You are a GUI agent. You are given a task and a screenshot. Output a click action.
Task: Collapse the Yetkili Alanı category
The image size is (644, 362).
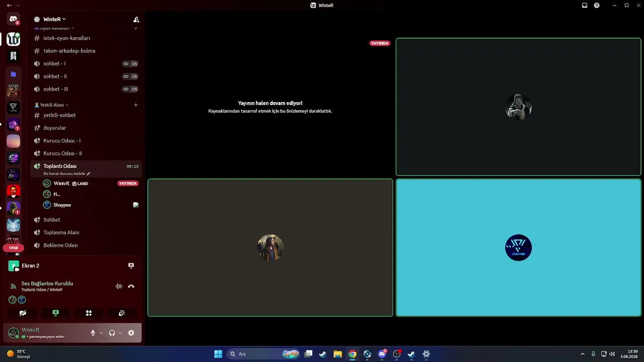[x=51, y=105]
